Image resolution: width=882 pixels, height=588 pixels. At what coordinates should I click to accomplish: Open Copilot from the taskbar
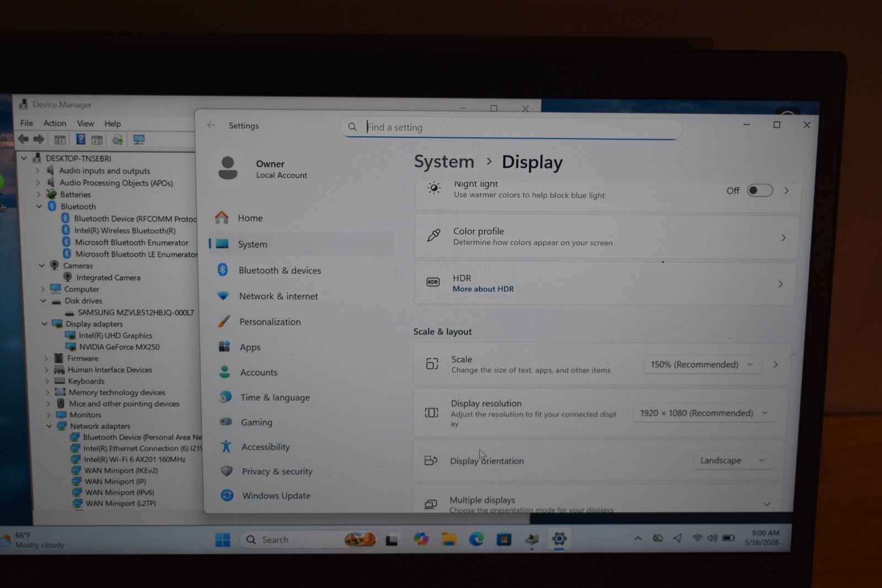tap(421, 539)
